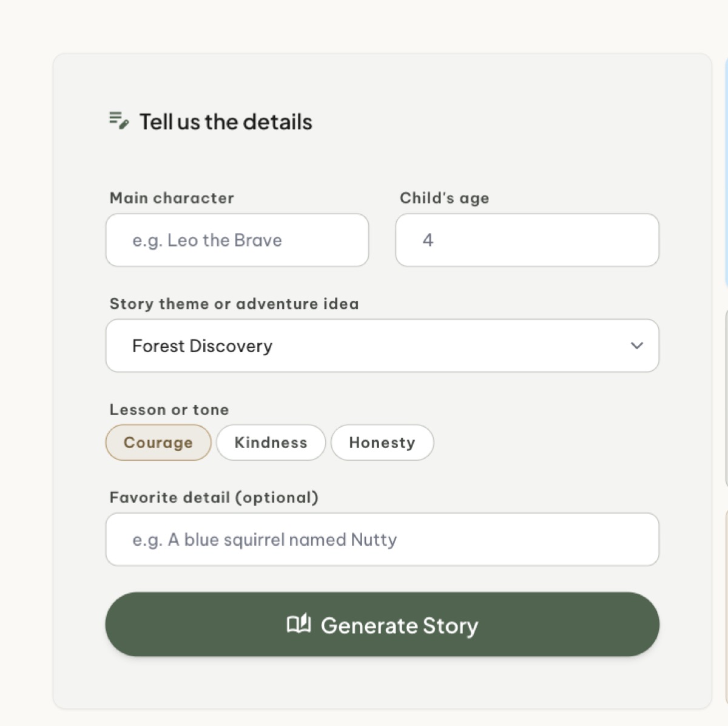Click the 'Lesson or tone' label

169,410
